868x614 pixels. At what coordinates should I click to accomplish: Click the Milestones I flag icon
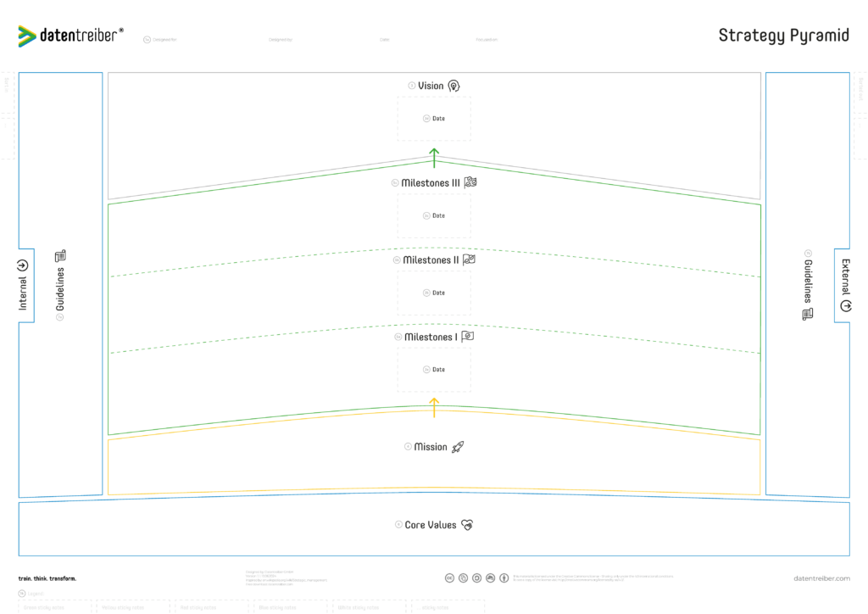coord(467,337)
